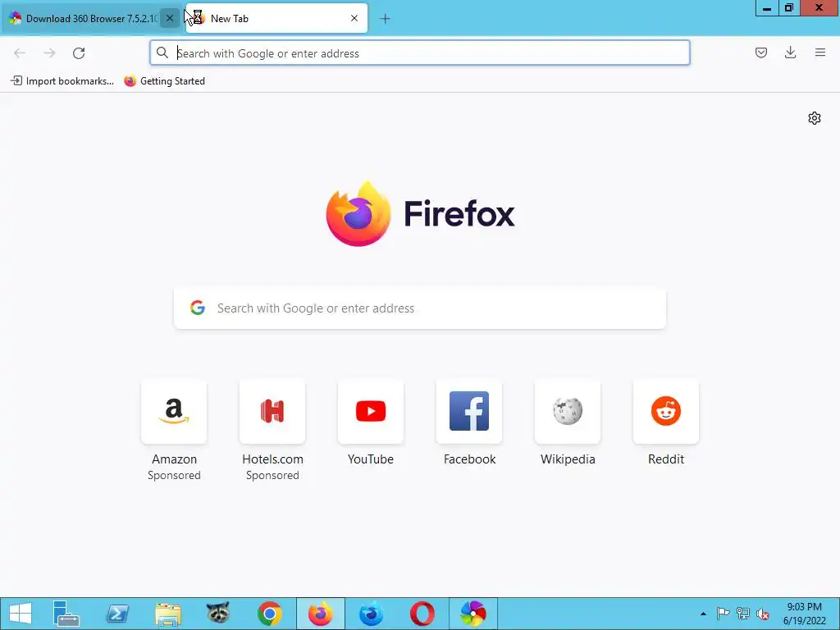Select the New Tab tab
Screen dimensions: 840x630
[x=276, y=18]
